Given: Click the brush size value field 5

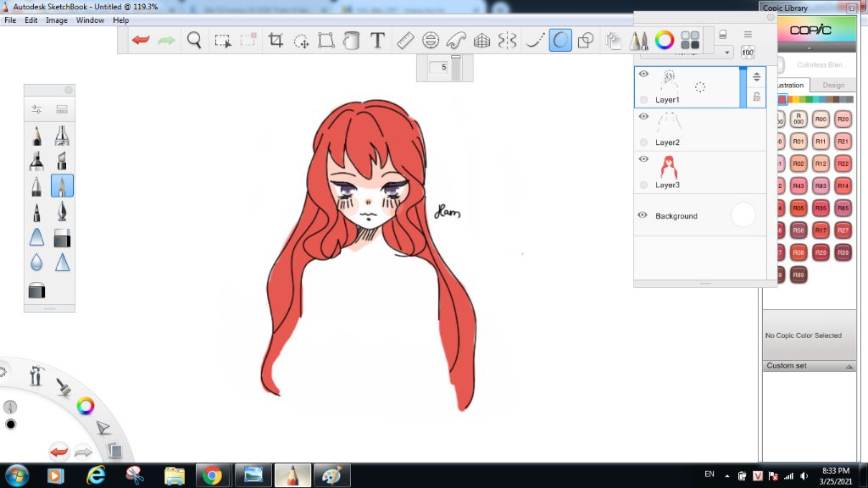Looking at the screenshot, I should [440, 68].
